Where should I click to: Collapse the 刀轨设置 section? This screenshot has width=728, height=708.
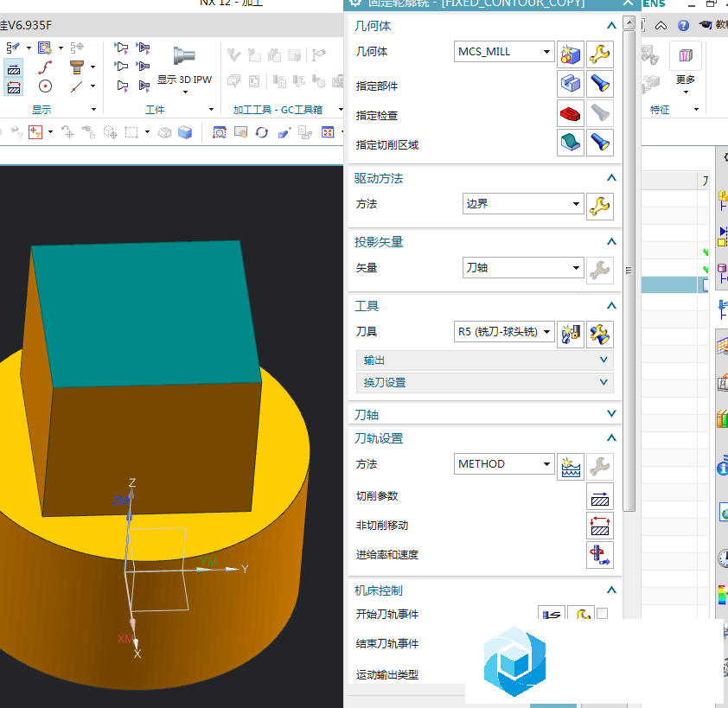(x=611, y=437)
